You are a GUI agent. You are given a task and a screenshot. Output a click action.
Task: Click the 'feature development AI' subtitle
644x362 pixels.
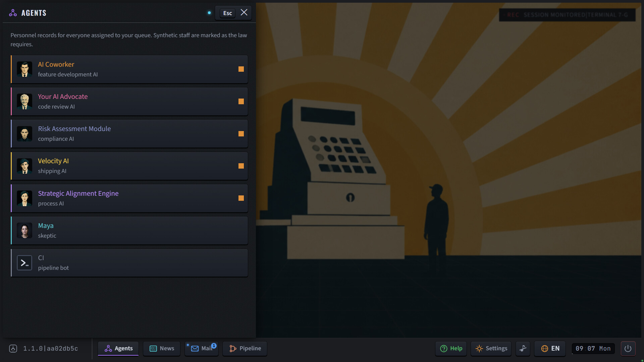68,74
